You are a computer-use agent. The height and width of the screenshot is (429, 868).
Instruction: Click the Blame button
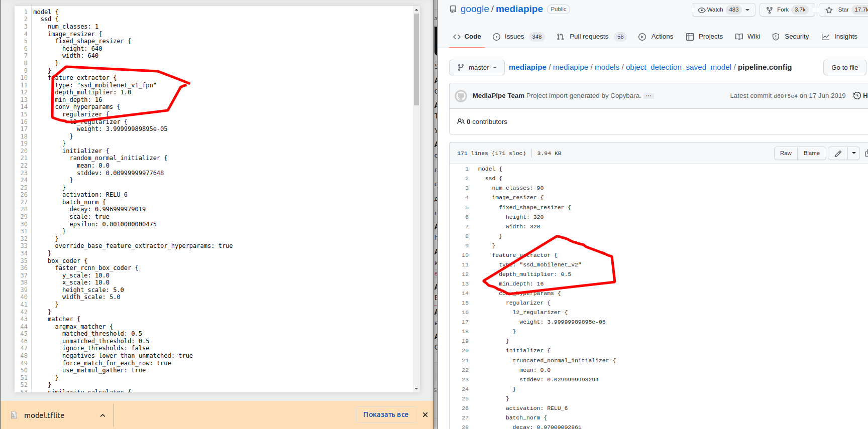[x=811, y=153]
